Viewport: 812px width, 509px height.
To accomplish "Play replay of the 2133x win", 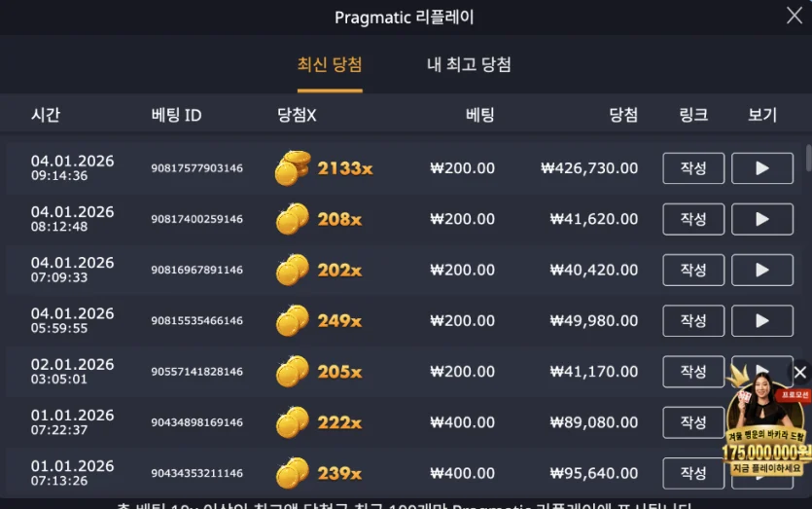I will pos(761,168).
